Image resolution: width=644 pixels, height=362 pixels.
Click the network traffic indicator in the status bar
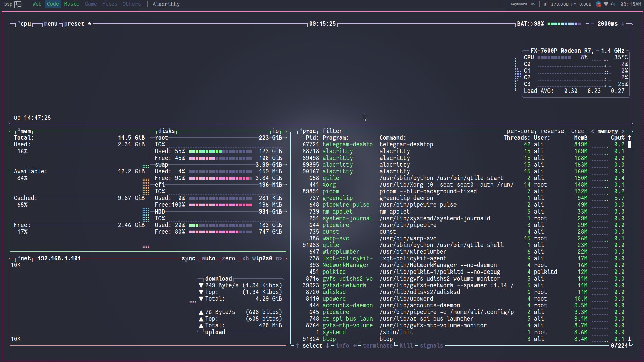pos(567,4)
